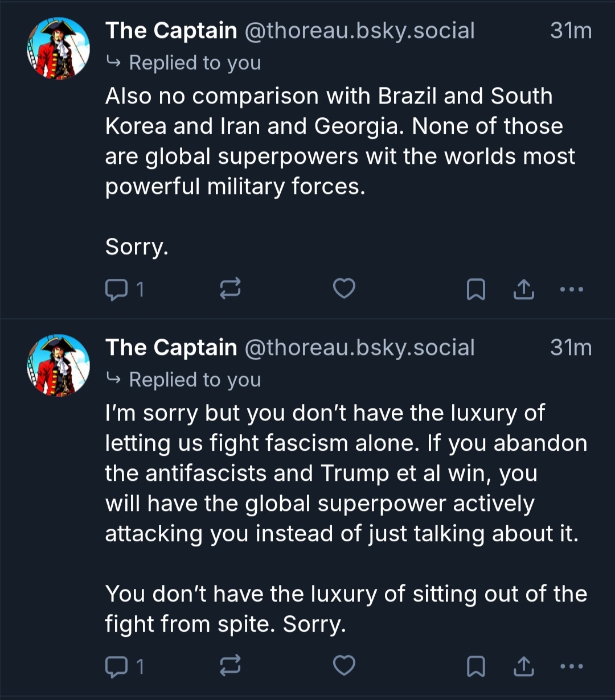Repost the Brazil and South Korea post
The width and height of the screenshot is (615, 700).
230,289
